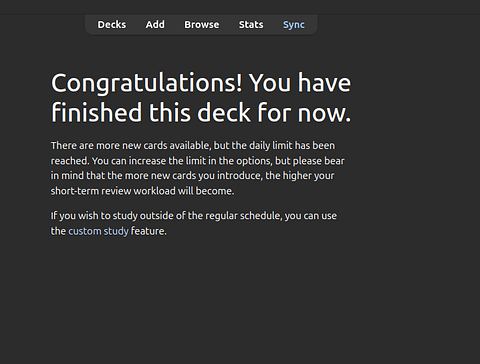
Task: Click the empty area below the message
Action: click(x=240, y=300)
